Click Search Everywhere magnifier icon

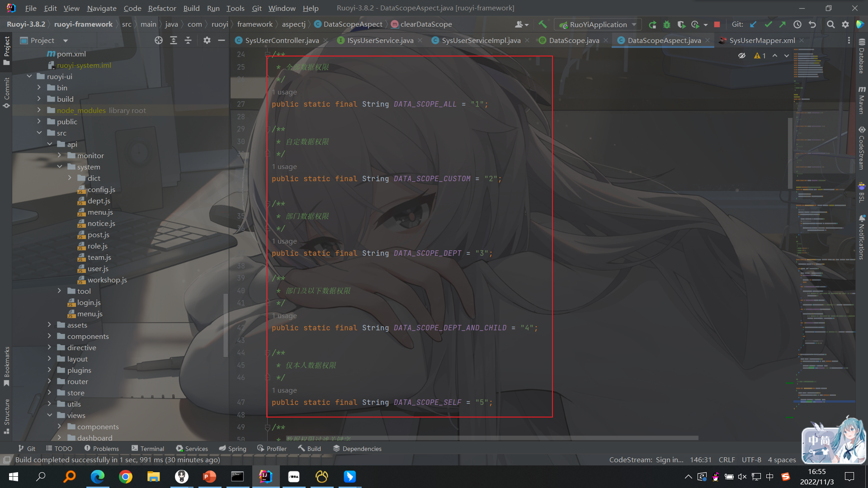[830, 24]
